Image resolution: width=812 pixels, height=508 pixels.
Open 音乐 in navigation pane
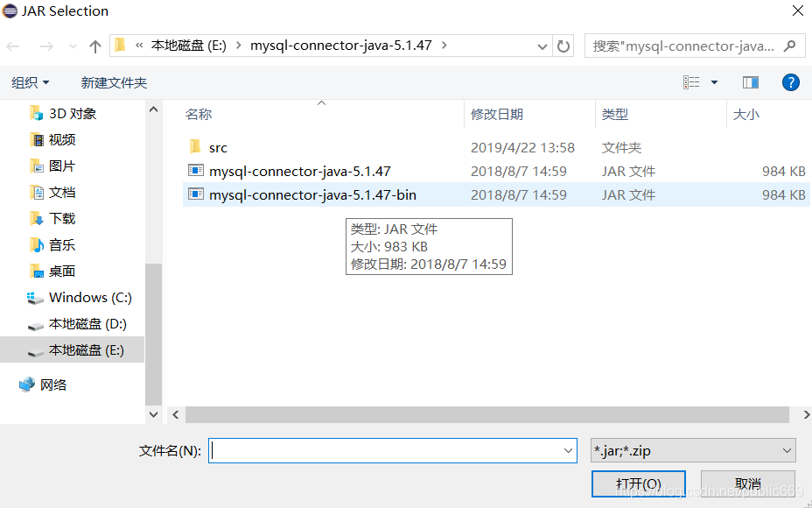pos(62,245)
